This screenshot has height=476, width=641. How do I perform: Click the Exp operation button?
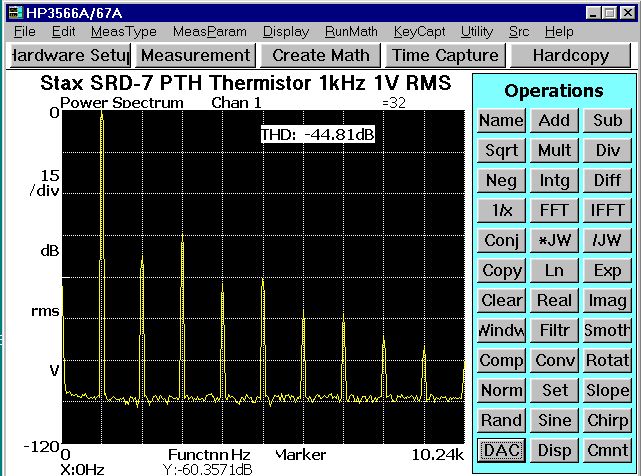coord(607,270)
